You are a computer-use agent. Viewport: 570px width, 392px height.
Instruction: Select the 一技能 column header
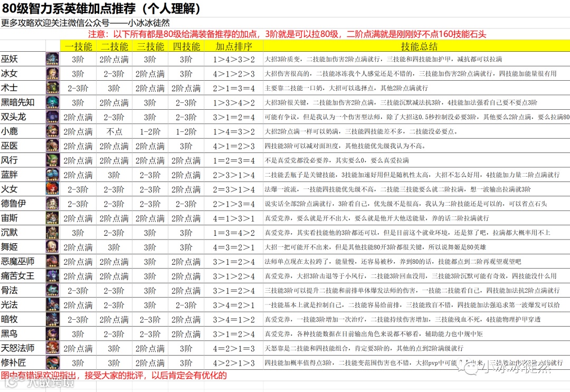pos(78,46)
